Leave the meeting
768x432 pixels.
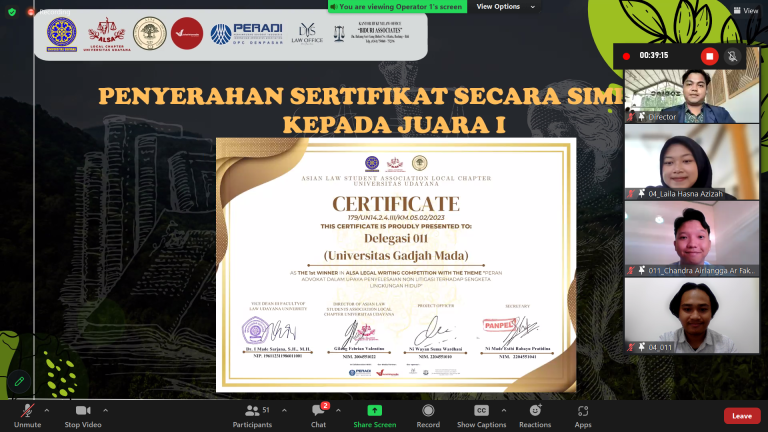pyautogui.click(x=742, y=416)
